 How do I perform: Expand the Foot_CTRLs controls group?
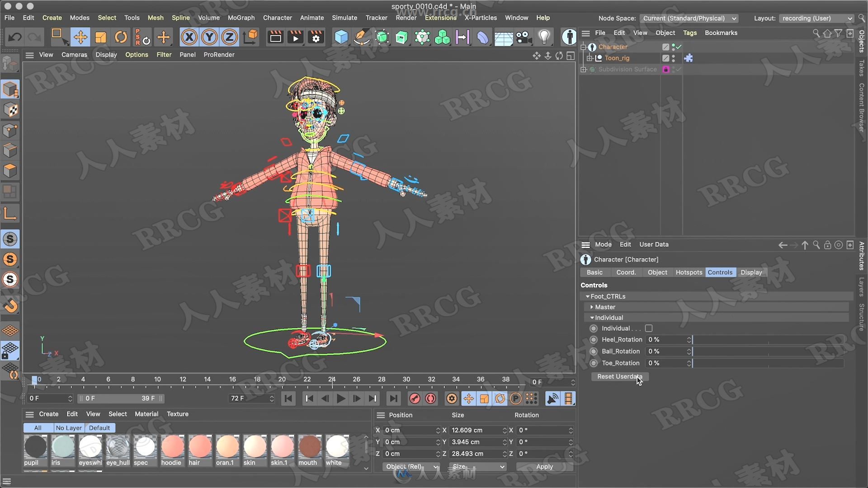587,296
